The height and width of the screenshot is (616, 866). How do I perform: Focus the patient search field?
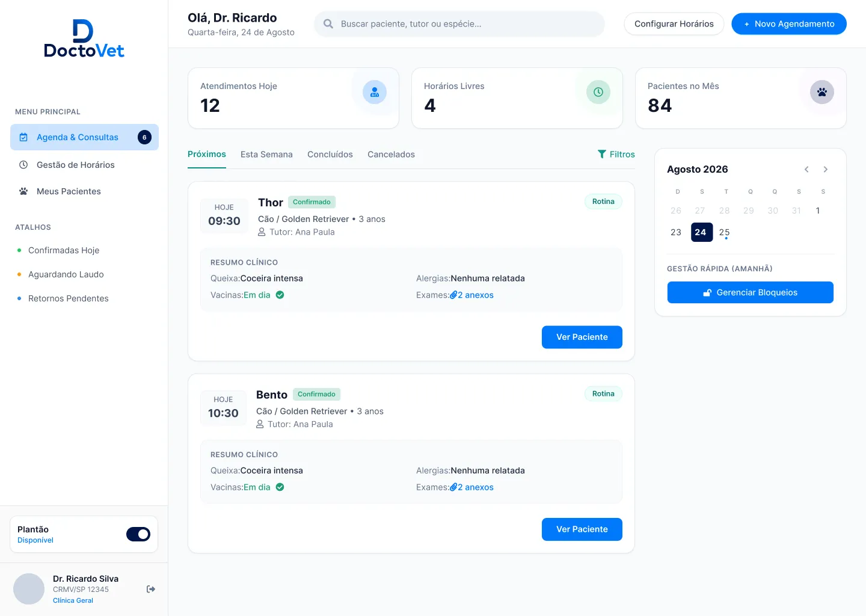(x=459, y=24)
